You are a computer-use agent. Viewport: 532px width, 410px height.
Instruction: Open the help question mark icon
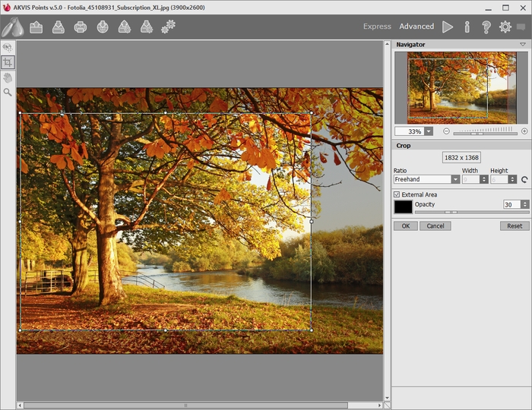click(486, 27)
